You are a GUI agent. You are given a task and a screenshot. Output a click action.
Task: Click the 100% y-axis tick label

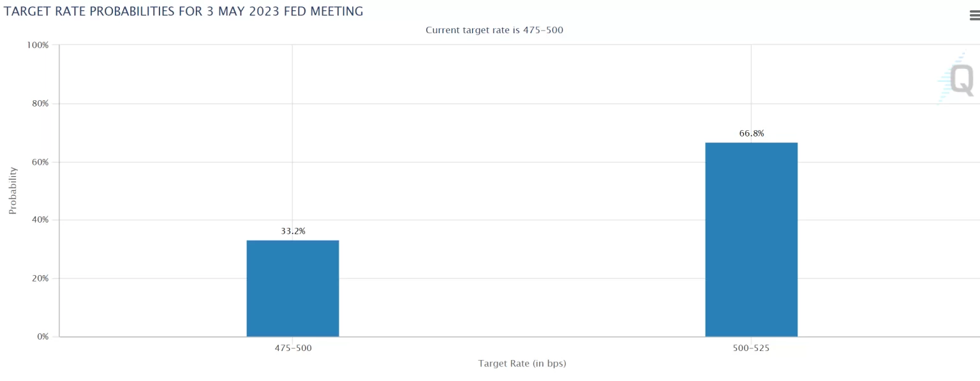click(x=38, y=45)
